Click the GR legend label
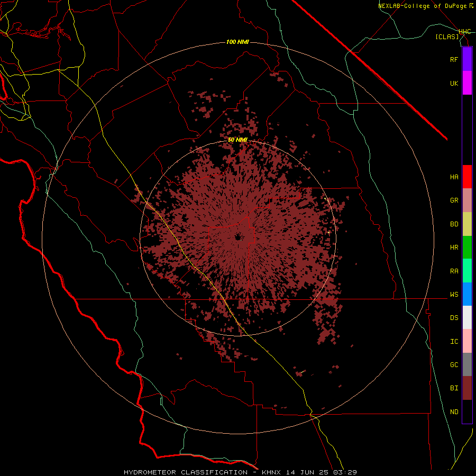This screenshot has width=476, height=476. [x=454, y=200]
